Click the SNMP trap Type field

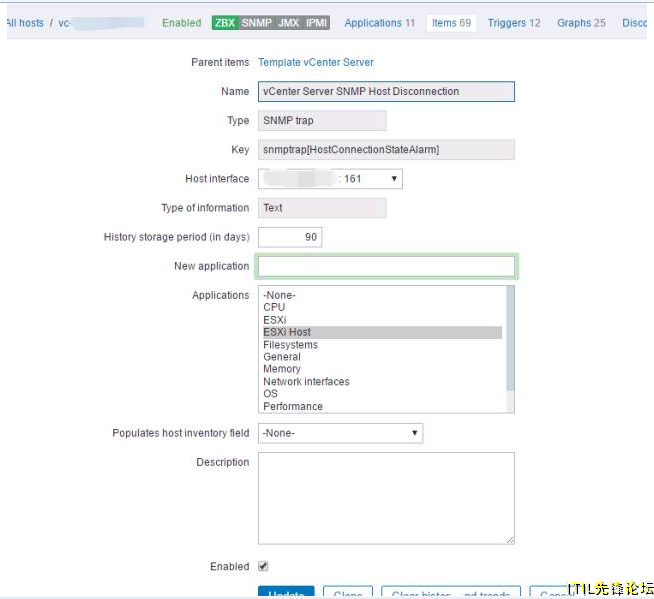pos(322,121)
